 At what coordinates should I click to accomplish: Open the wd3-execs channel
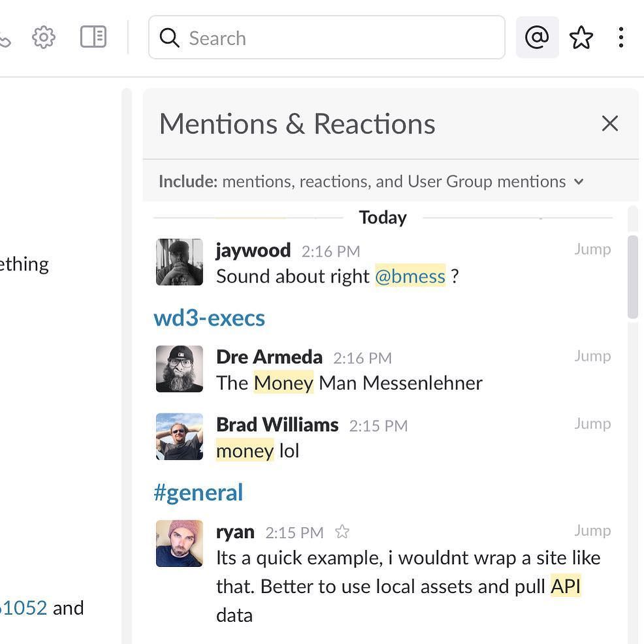[x=209, y=317]
